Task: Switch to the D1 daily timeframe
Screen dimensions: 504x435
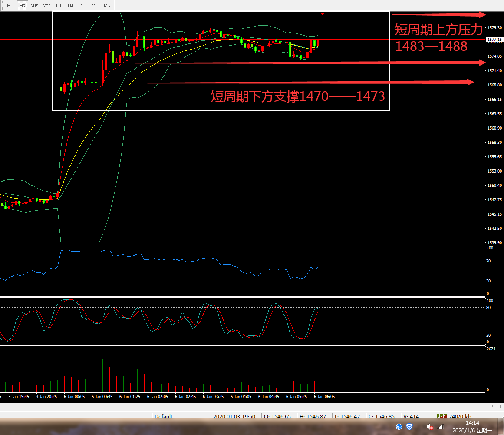Action: (83, 6)
